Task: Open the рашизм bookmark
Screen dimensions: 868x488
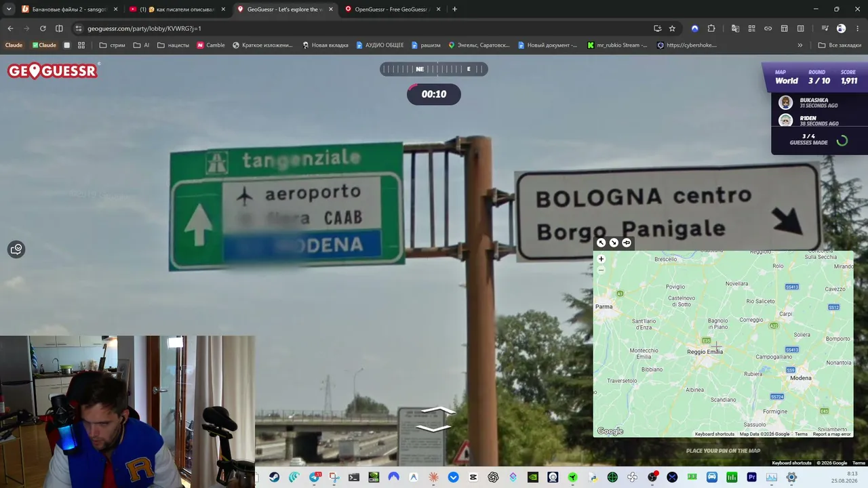Action: tap(425, 45)
